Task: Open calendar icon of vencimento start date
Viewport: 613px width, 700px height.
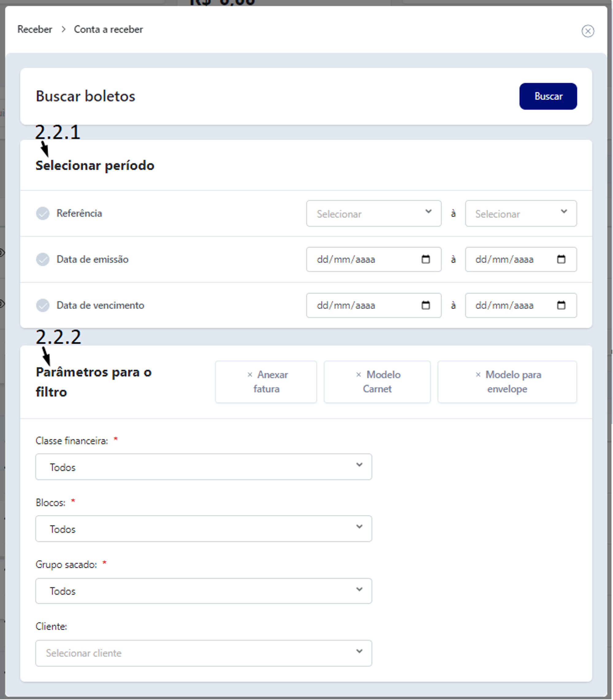Action: coord(425,305)
